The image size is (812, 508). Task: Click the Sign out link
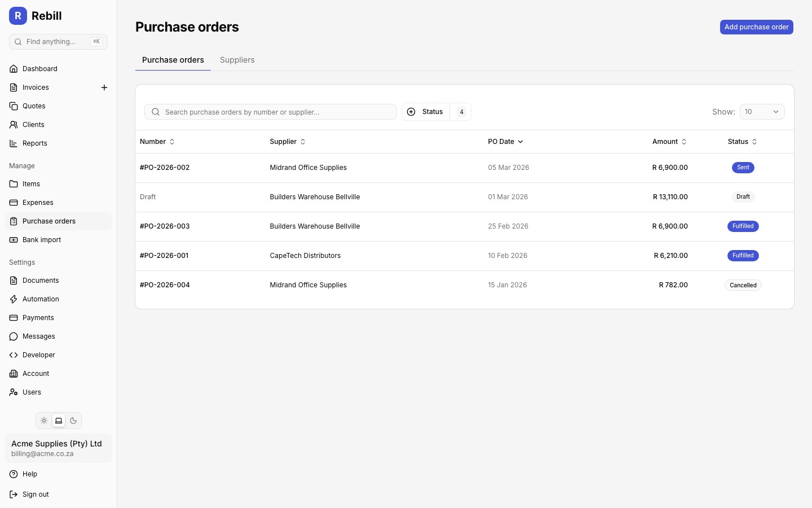[x=58, y=494]
